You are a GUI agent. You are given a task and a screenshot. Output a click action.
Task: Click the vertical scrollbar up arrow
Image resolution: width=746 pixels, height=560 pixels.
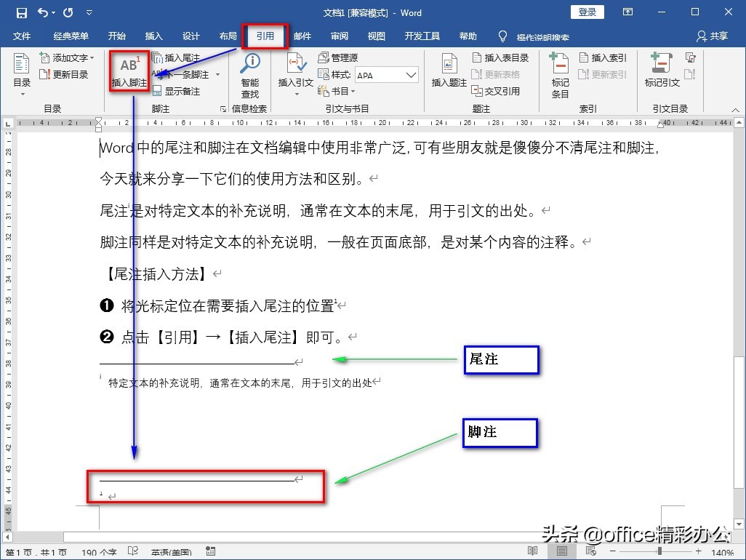pos(739,123)
